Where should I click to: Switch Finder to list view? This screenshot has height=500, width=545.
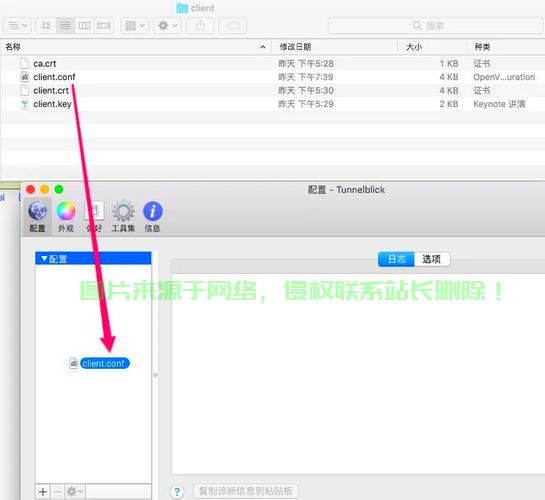(x=65, y=25)
